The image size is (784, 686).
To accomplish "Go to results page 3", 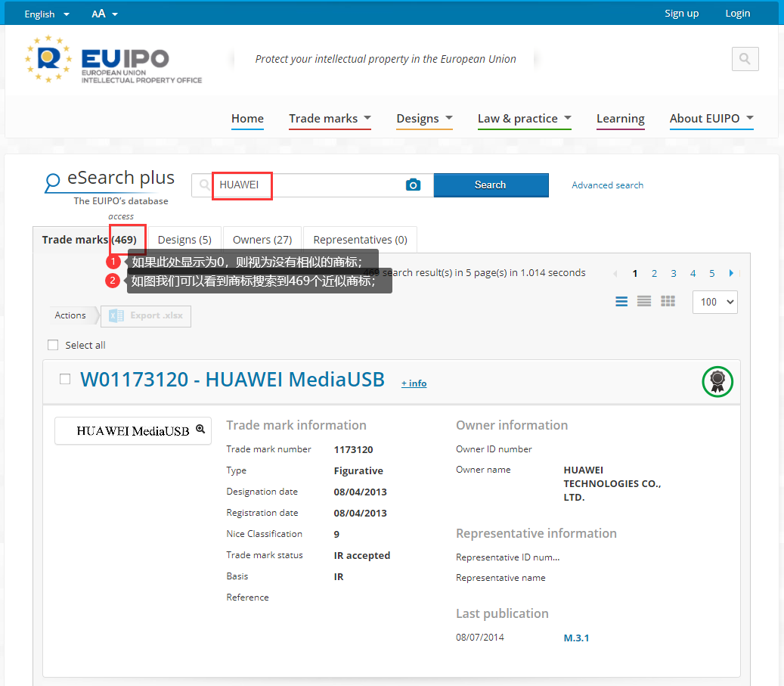I will coord(674,273).
